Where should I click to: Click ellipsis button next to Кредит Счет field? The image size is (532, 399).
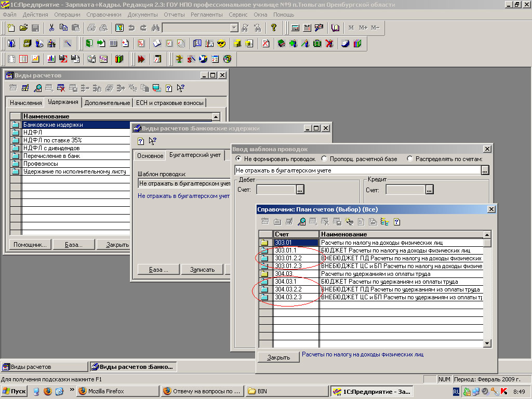click(429, 190)
